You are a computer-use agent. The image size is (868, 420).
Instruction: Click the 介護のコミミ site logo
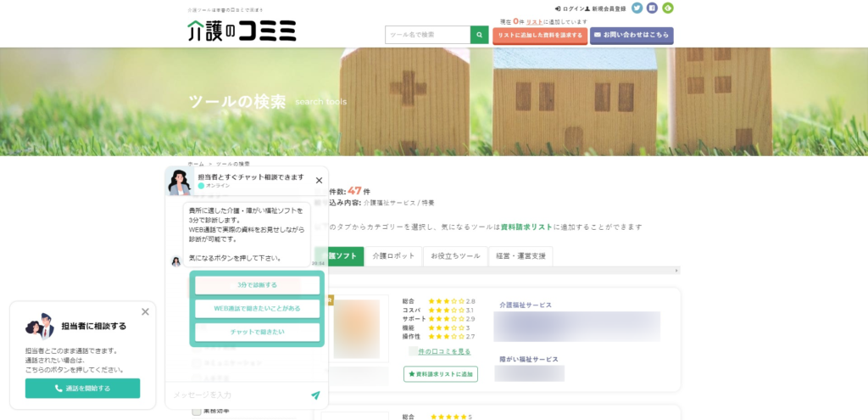pos(242,31)
